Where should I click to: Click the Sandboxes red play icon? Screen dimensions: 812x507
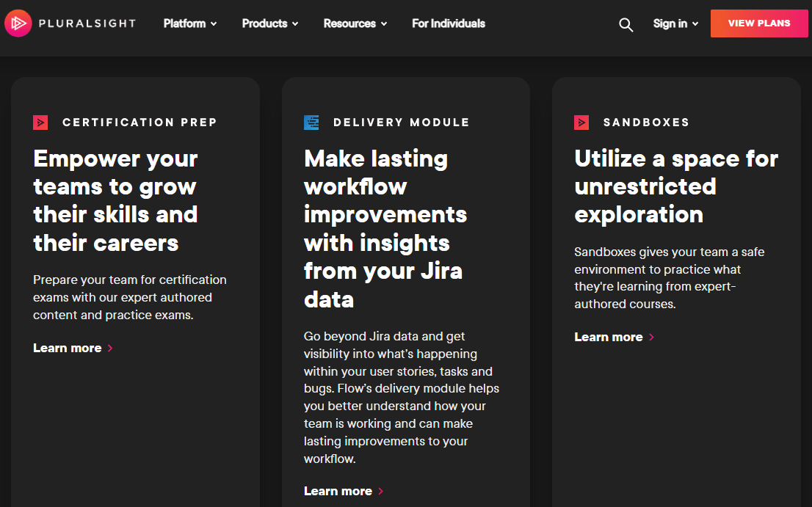pyautogui.click(x=581, y=123)
